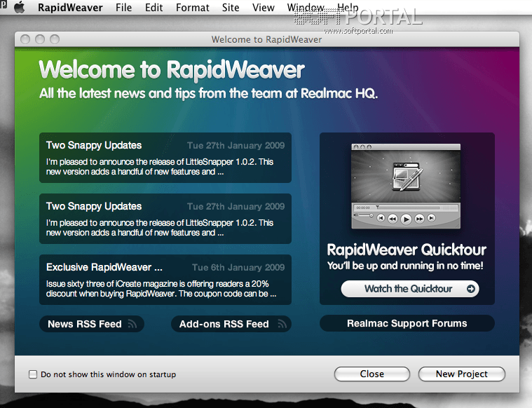Click the skip-to-end icon in Quicktour preview
The height and width of the screenshot is (408, 532).
tap(431, 218)
